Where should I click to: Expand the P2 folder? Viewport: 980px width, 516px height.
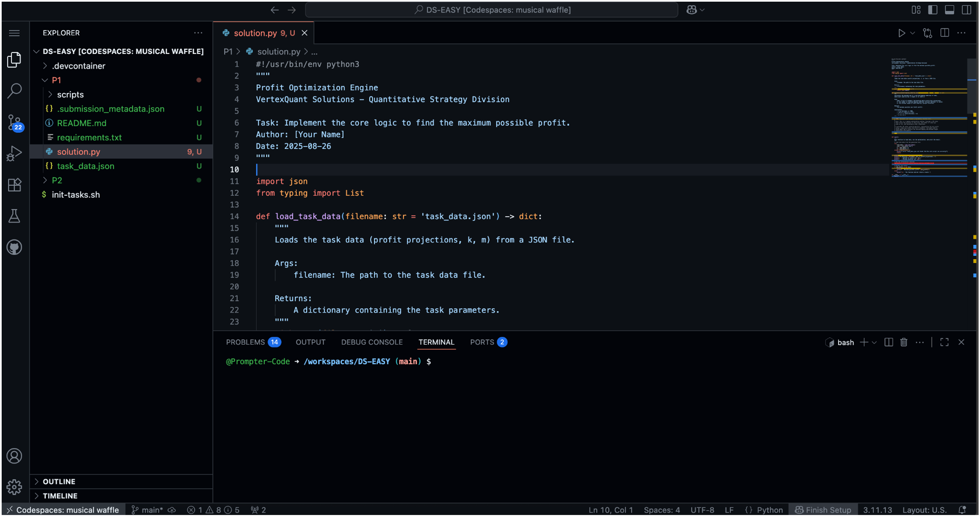(x=57, y=180)
